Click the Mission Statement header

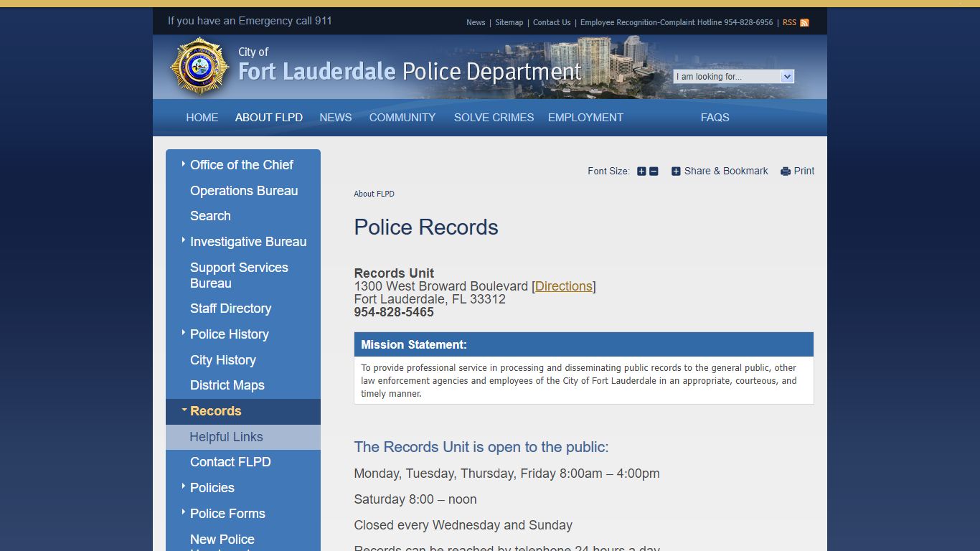click(584, 344)
